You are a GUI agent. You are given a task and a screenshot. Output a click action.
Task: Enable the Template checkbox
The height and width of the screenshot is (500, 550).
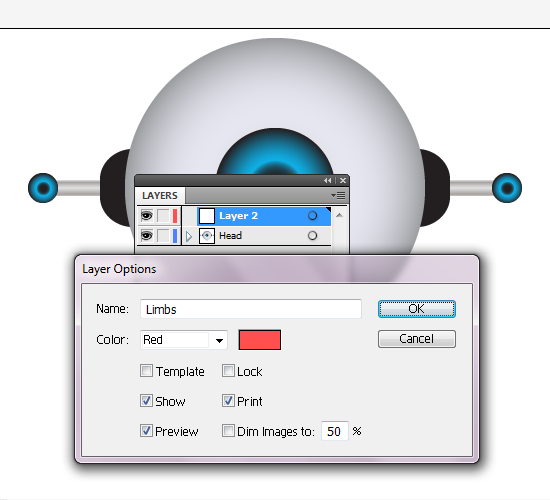click(146, 371)
